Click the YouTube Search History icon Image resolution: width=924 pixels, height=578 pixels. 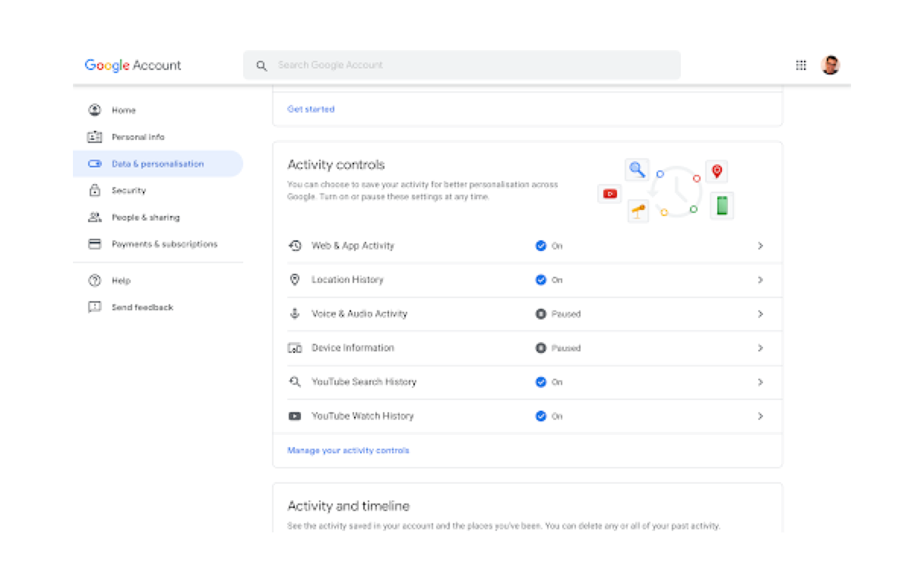point(295,382)
